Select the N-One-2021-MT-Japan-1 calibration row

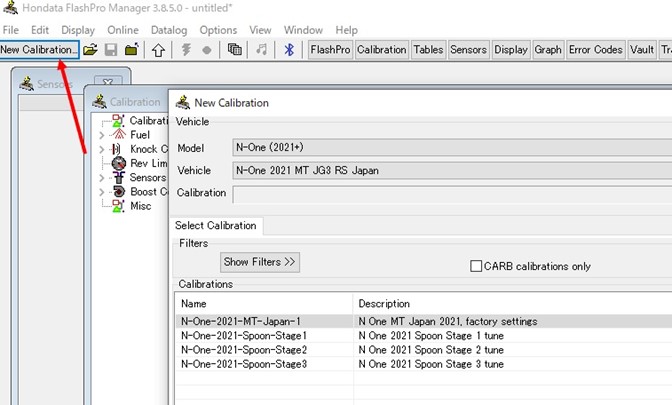(423, 321)
